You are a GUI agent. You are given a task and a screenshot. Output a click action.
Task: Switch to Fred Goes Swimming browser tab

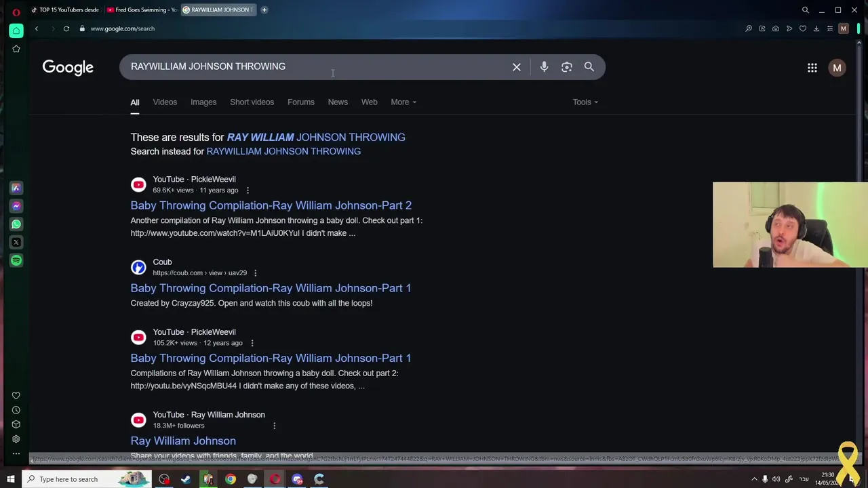coord(142,9)
